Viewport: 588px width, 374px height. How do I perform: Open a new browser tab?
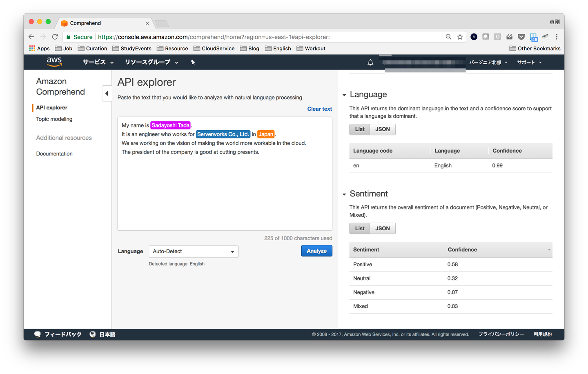162,24
